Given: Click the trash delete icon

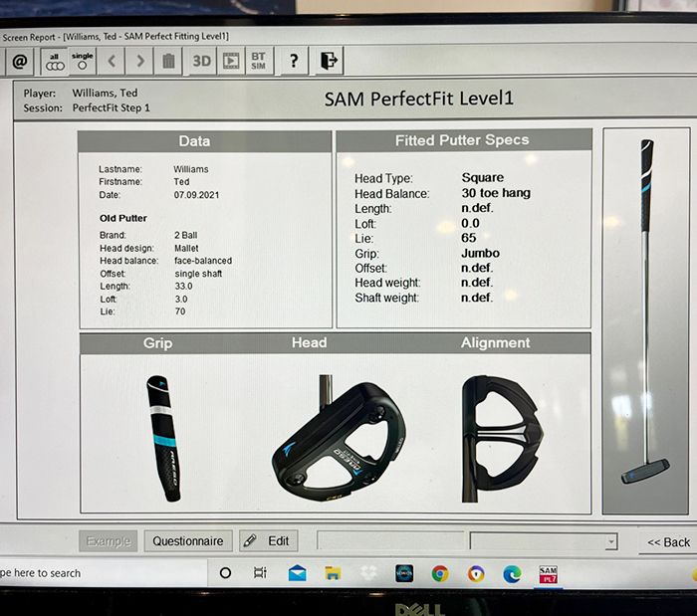Looking at the screenshot, I should pos(168,61).
